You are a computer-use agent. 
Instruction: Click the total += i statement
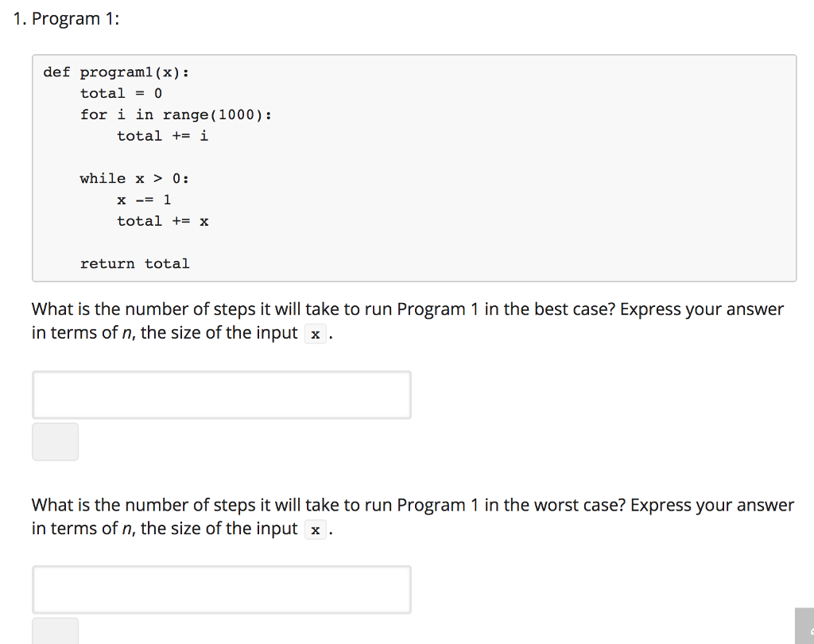(x=161, y=136)
